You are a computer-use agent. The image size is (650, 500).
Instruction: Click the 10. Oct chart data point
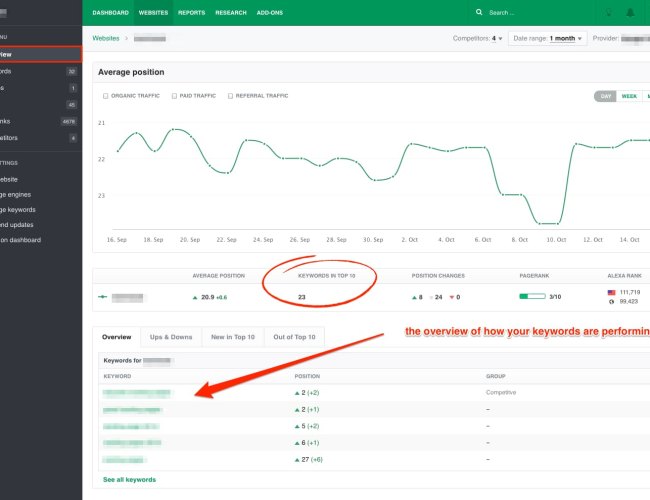(558, 224)
